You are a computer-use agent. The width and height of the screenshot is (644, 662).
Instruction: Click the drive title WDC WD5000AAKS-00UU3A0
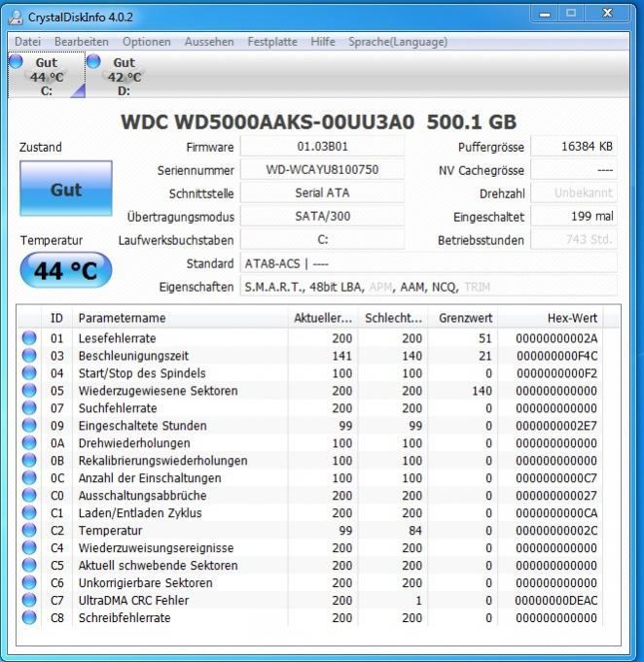[x=268, y=122]
